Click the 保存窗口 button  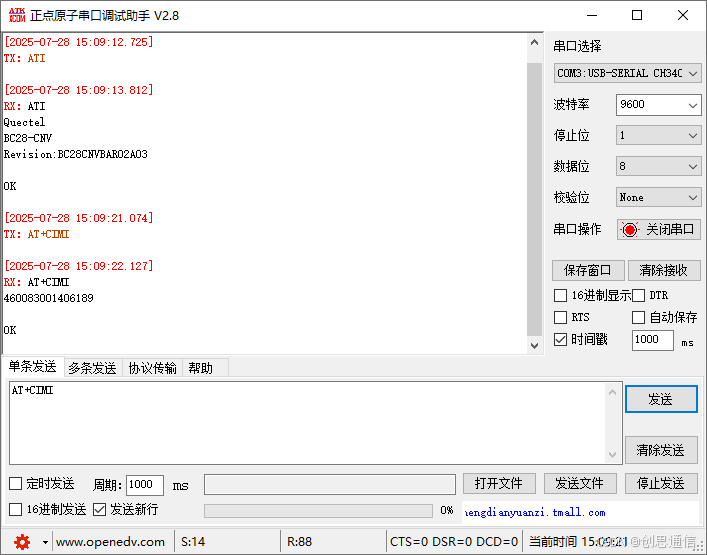click(588, 271)
